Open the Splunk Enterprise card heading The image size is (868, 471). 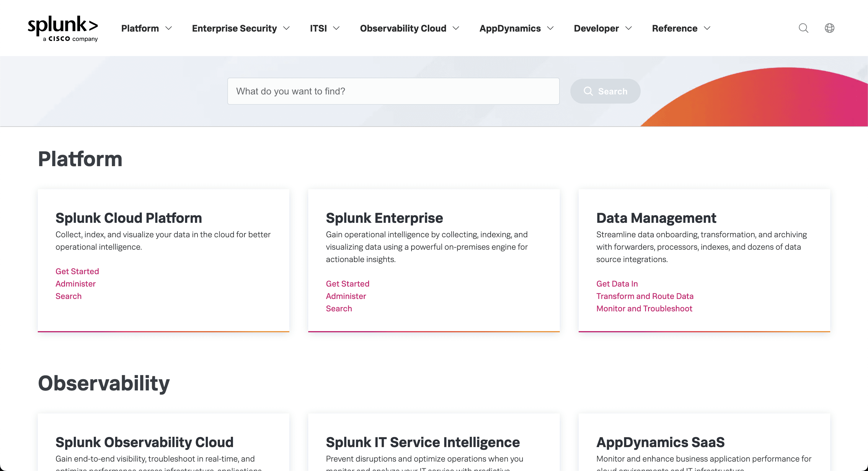click(x=384, y=218)
